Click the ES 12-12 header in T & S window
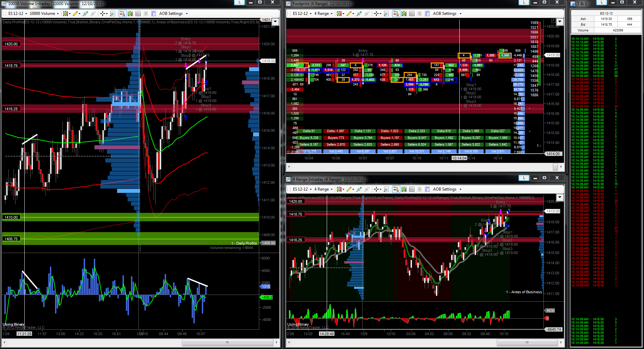Image resolution: width=644 pixels, height=349 pixels. pos(606,14)
